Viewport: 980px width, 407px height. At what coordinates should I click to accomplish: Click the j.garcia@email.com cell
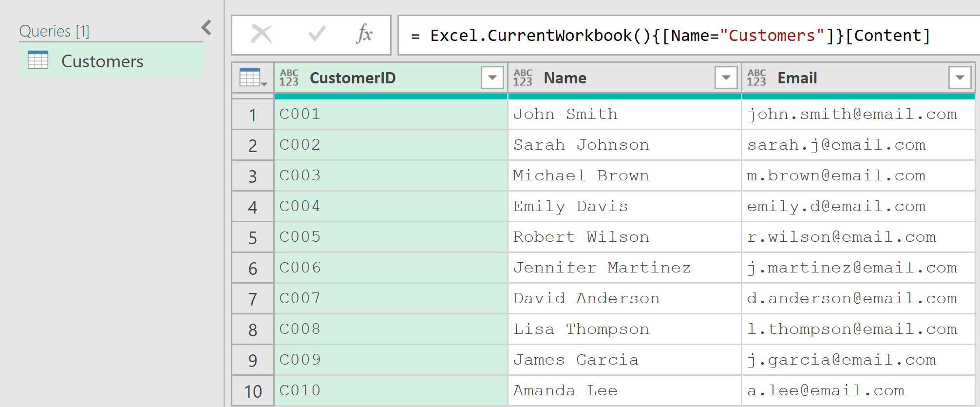point(858,360)
